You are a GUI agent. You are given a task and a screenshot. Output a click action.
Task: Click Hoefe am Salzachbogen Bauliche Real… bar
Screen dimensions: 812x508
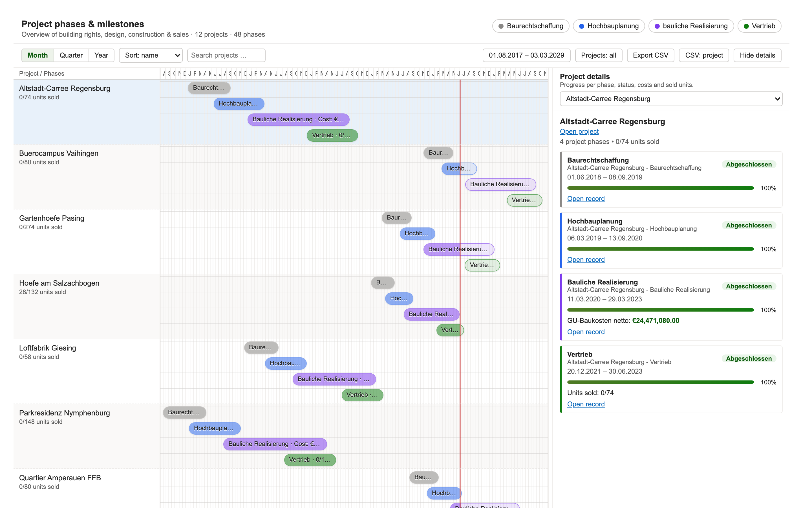tap(431, 314)
